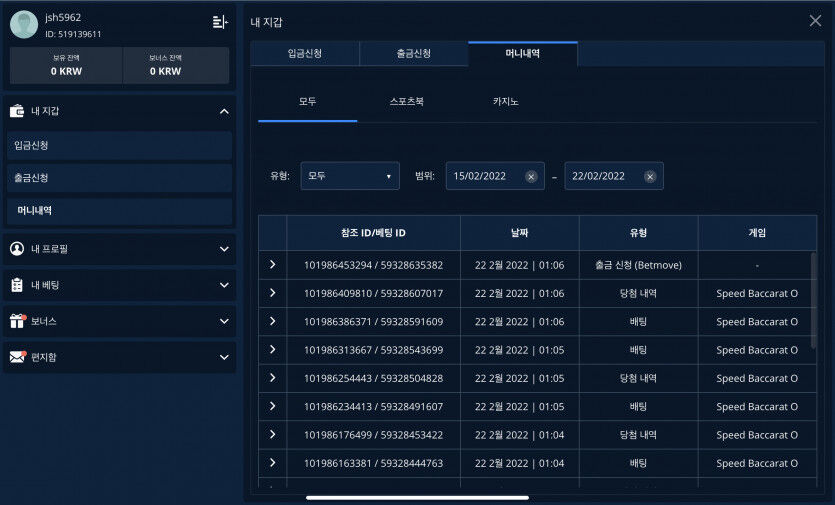Click the 보너스 잔액 0 KRW box
This screenshot has width=835, height=505.
pos(176,65)
